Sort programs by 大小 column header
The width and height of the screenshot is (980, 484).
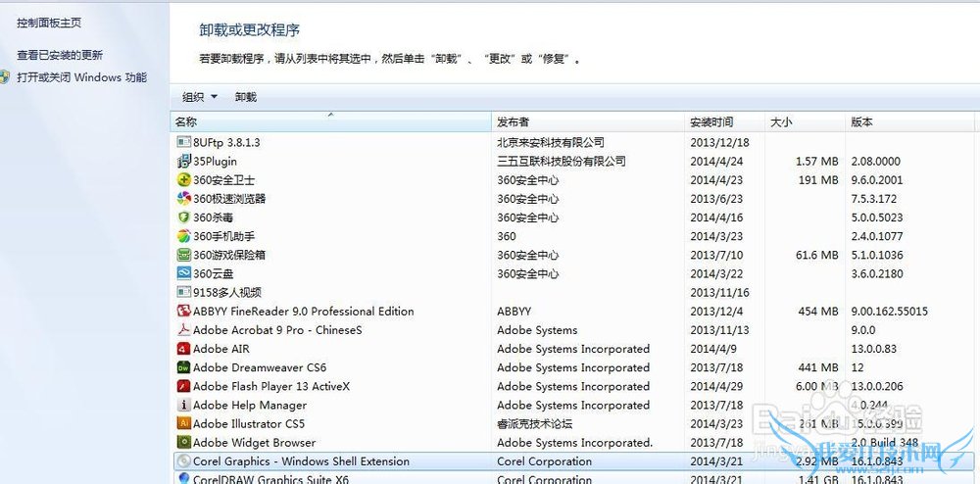coord(781,122)
